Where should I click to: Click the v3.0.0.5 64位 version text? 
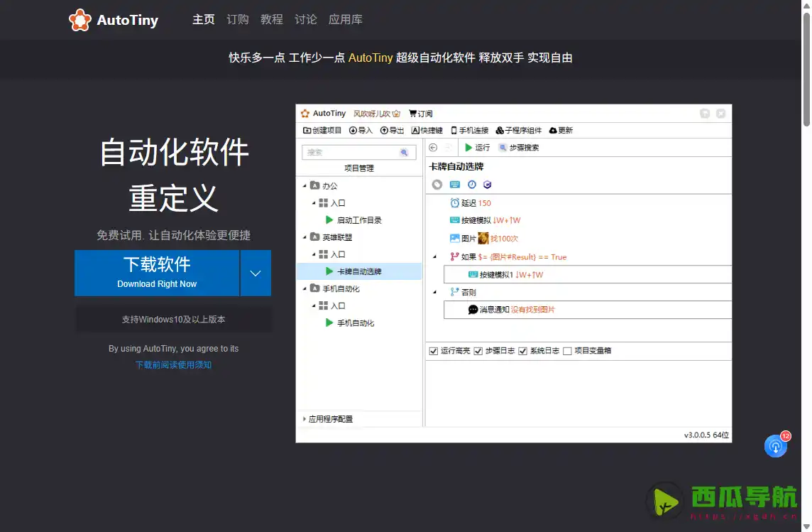[x=706, y=435]
